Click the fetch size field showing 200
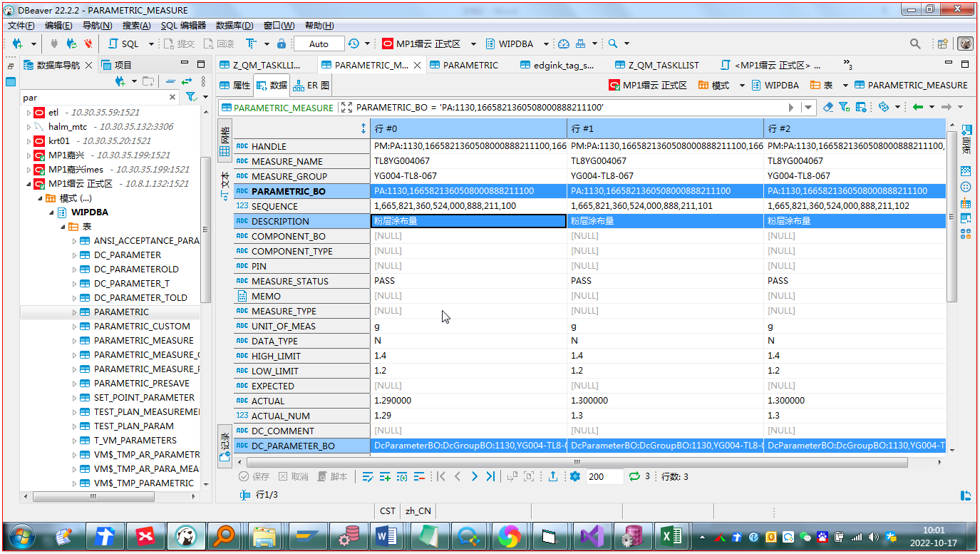The width and height of the screenshot is (980, 554). coord(604,476)
